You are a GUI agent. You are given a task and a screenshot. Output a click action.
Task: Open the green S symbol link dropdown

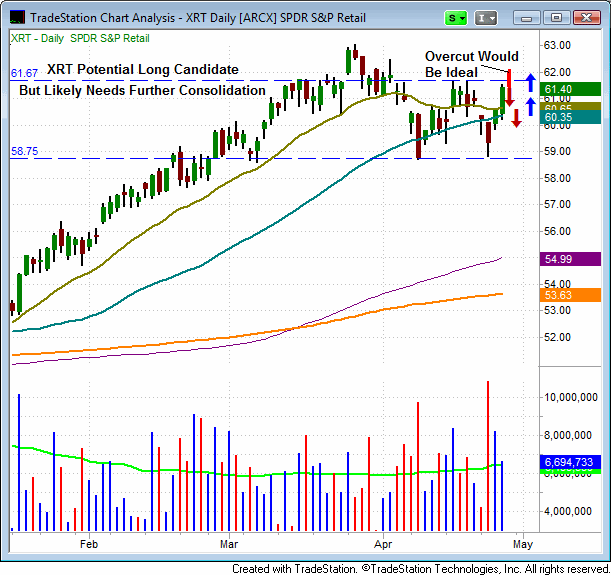tap(456, 18)
